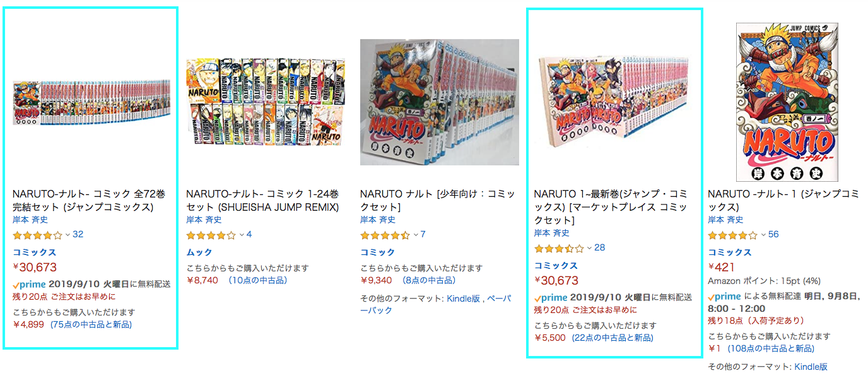The image size is (868, 385).
Task: Open the 10点の中古品 offers link
Action: [x=257, y=280]
